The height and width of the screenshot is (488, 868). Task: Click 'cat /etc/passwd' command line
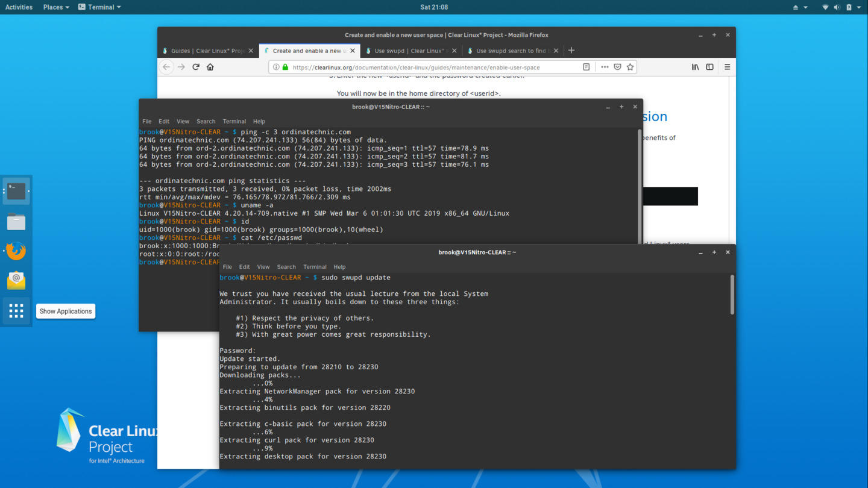pyautogui.click(x=271, y=238)
